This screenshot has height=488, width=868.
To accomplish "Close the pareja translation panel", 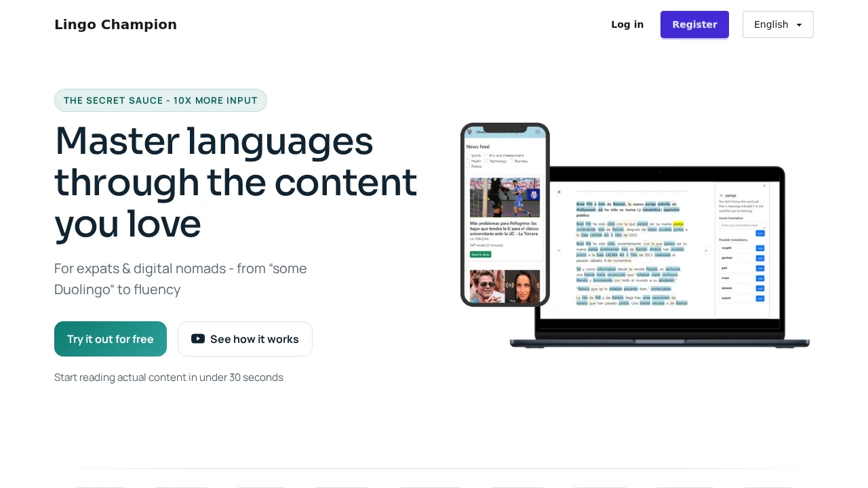I will (764, 186).
